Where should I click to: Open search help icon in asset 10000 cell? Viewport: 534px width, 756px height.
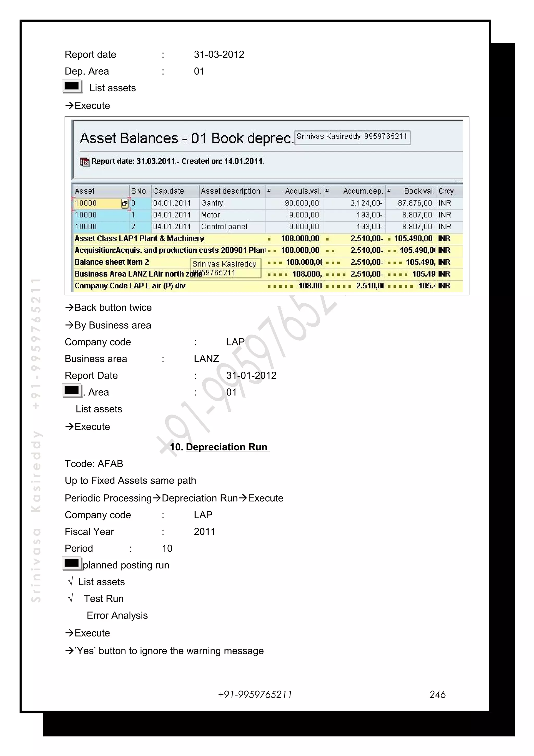tap(124, 203)
